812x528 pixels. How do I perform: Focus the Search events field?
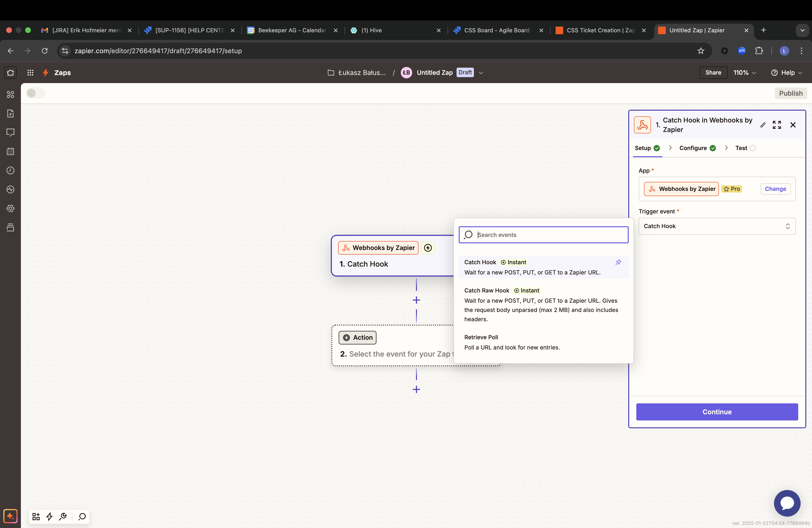(543, 235)
